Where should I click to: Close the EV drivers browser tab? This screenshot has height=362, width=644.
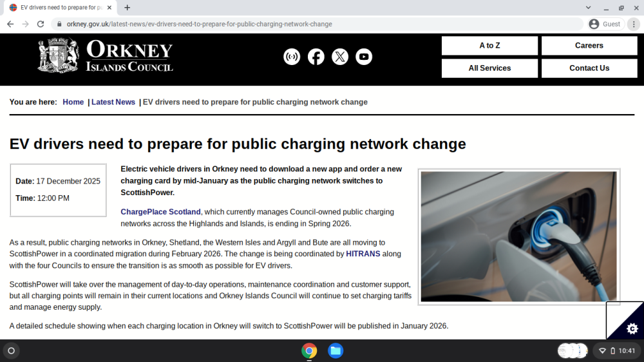109,7
